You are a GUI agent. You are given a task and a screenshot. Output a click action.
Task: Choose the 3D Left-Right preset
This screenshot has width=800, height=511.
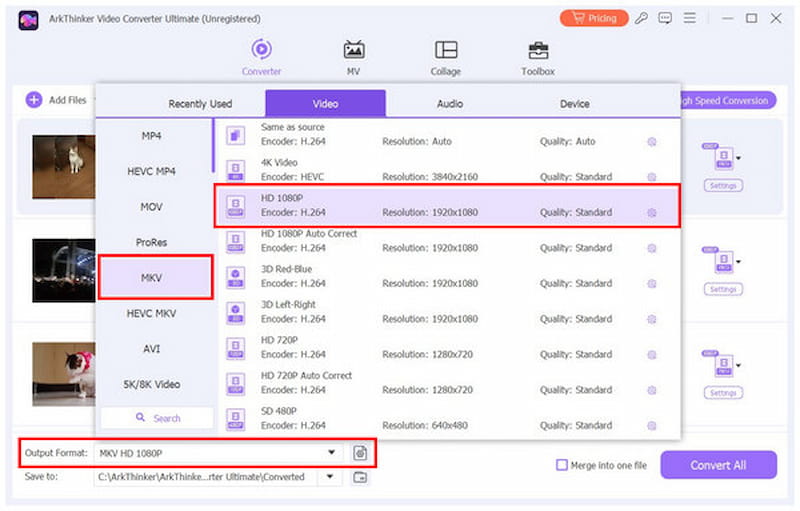[x=447, y=312]
